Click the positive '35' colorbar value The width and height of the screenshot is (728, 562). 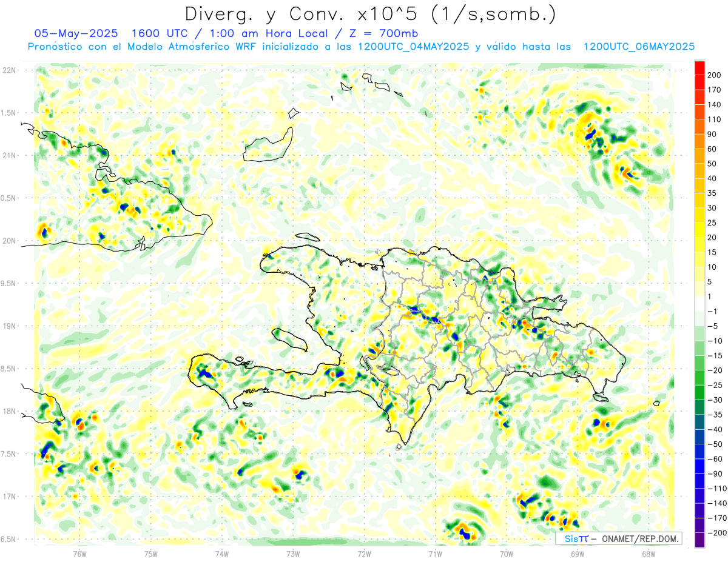click(712, 193)
